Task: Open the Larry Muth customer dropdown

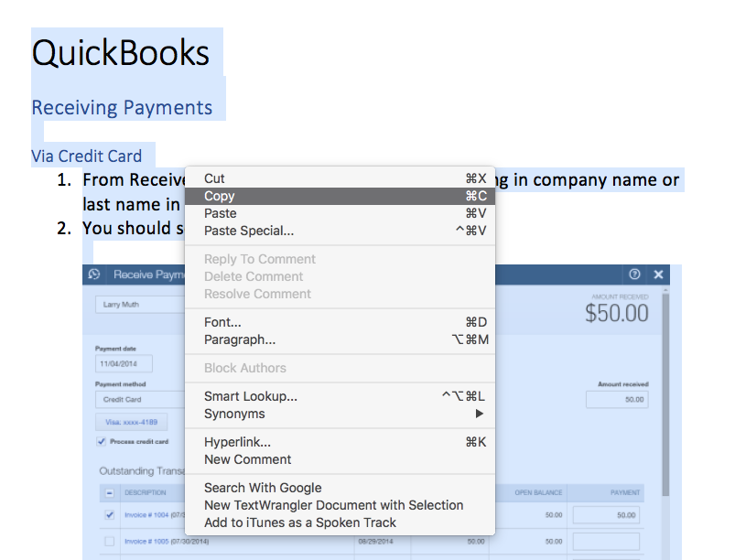Action: 139,304
